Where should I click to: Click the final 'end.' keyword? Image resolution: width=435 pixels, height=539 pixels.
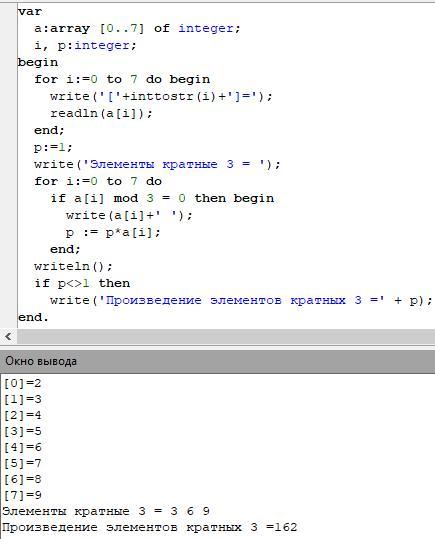tap(33, 317)
